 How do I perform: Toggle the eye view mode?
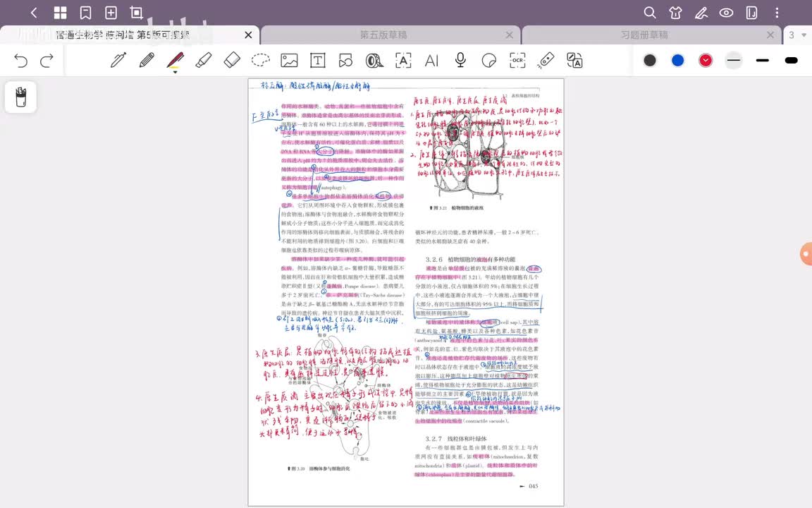click(726, 13)
